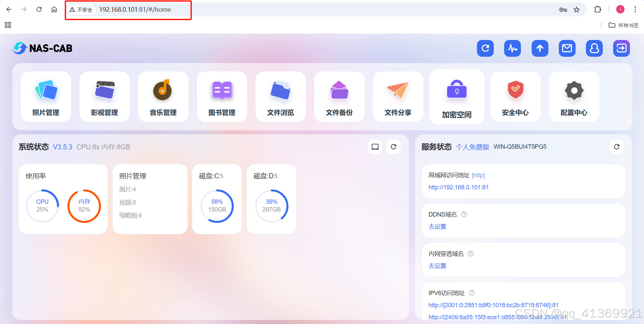Open the 影视管理 video management app
Viewport: 644px width, 324px height.
105,97
